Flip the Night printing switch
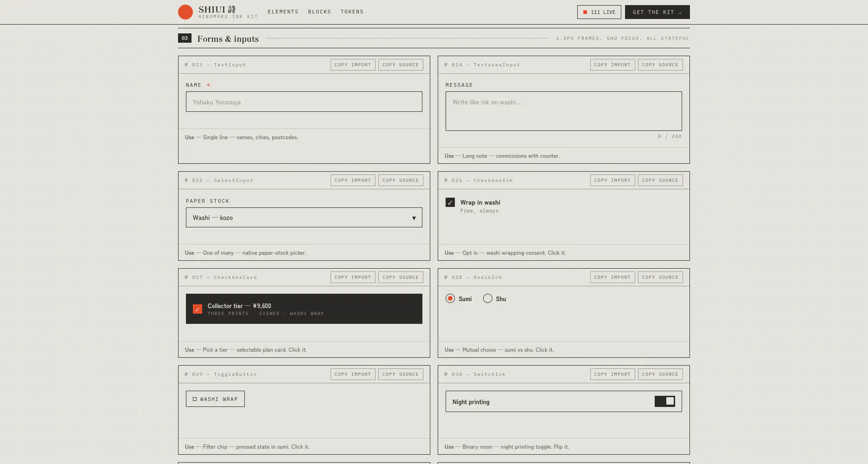The image size is (868, 464). click(x=665, y=401)
